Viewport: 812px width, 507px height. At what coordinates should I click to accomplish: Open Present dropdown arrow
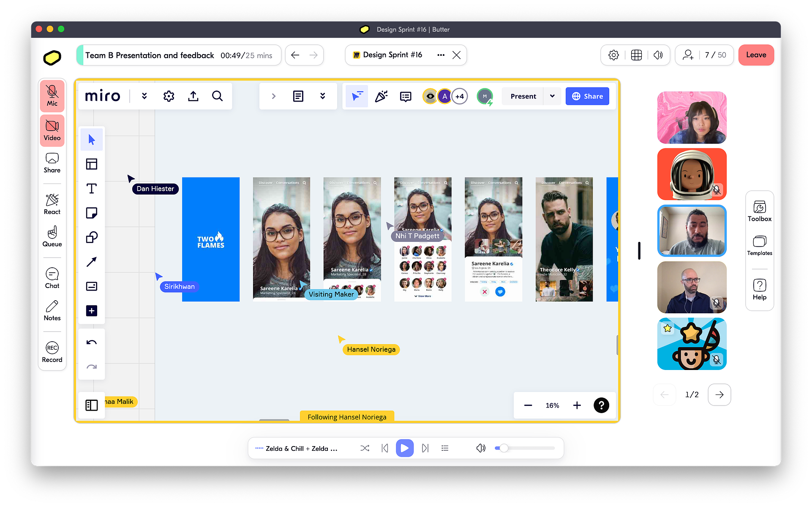pos(552,96)
